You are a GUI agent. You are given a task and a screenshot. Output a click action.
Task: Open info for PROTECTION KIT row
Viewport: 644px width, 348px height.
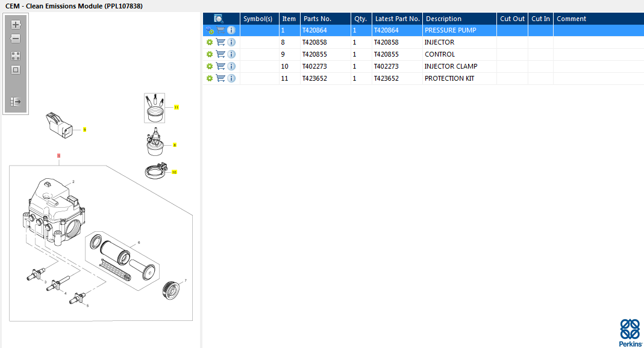(x=231, y=78)
